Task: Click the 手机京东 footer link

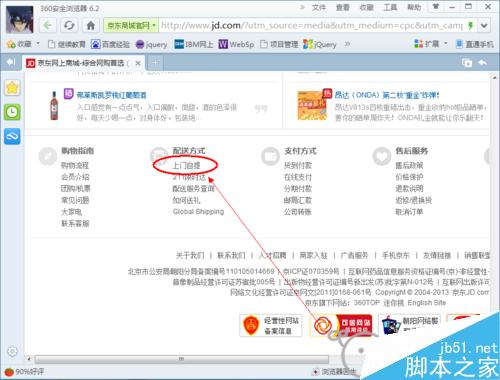Action: click(396, 256)
